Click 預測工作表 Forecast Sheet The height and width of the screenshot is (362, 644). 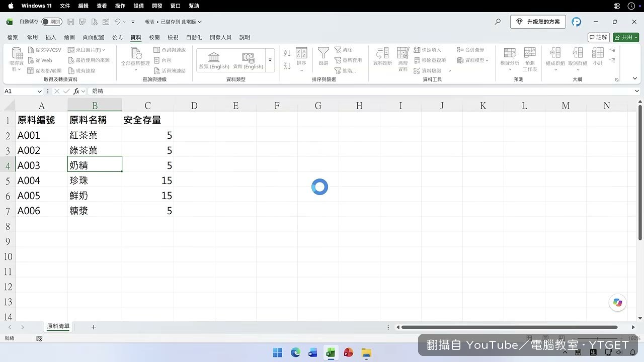(x=530, y=59)
